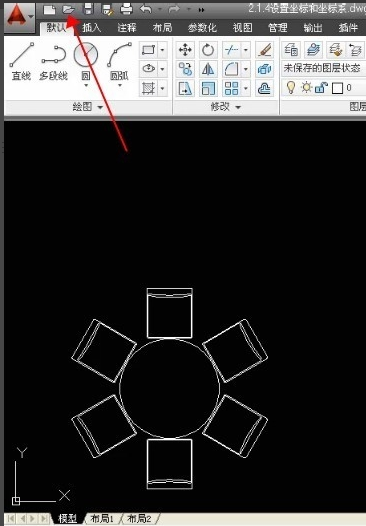Open the Fillet tool dropdown arrow
The image size is (366, 526).
246,69
